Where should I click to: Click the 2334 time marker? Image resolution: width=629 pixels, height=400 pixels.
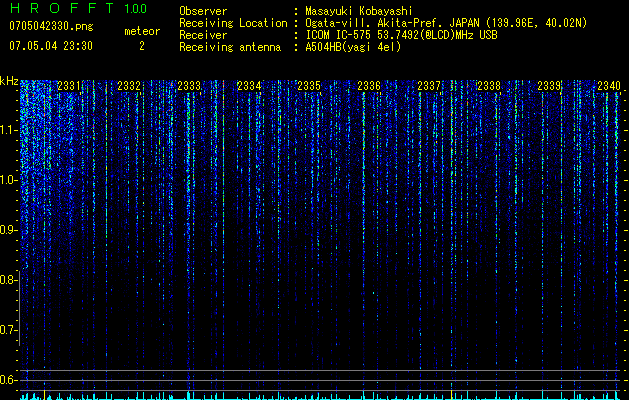pos(249,86)
